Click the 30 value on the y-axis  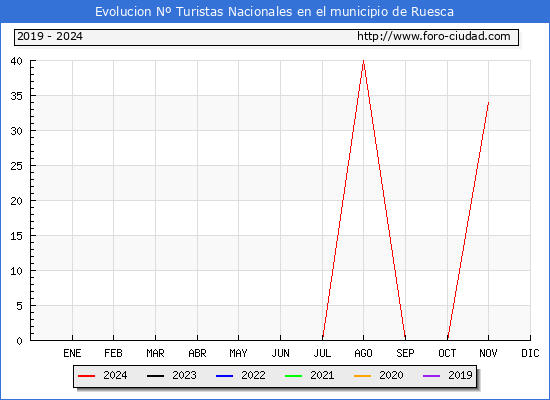click(x=16, y=131)
